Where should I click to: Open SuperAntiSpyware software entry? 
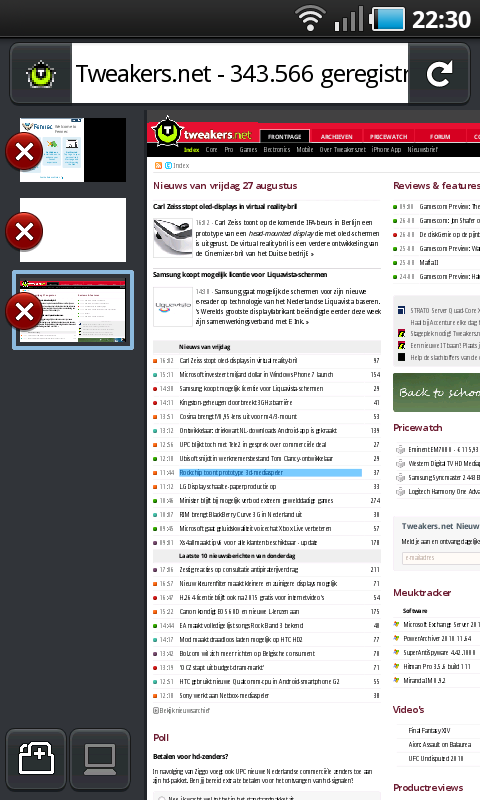point(439,652)
